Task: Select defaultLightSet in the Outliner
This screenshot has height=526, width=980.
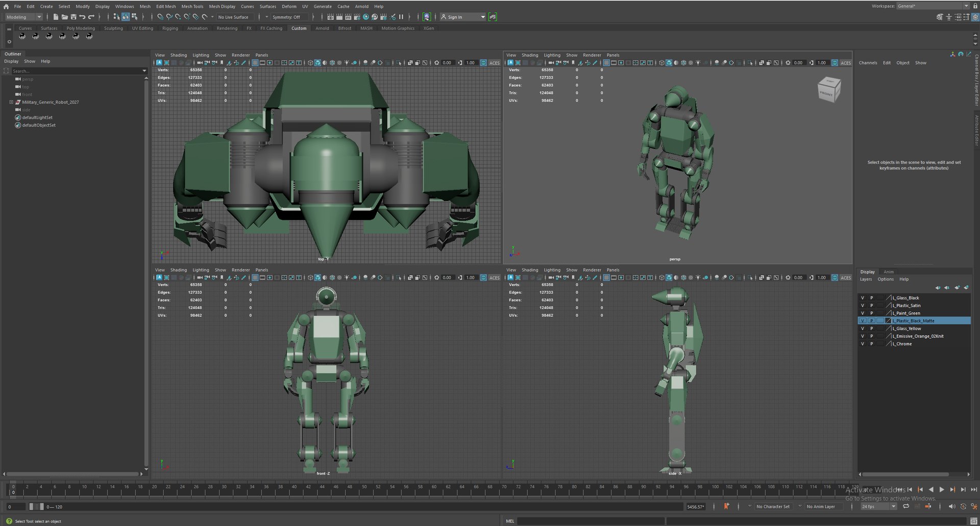Action: coord(37,117)
